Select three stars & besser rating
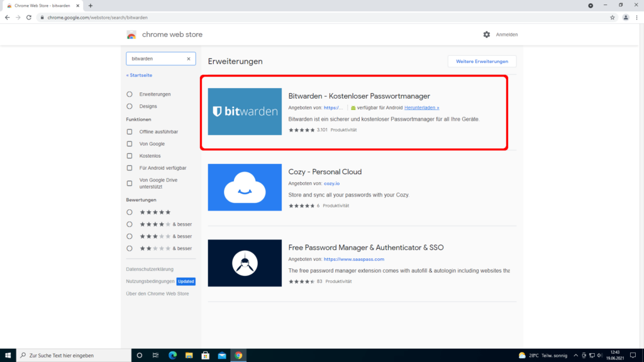Screen dimensions: 644x362 click(x=130, y=236)
